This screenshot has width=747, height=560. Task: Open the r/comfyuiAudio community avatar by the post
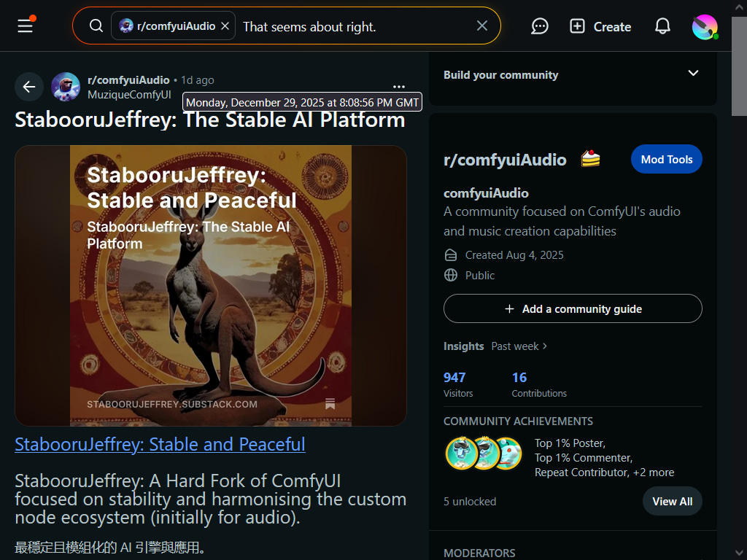[66, 87]
